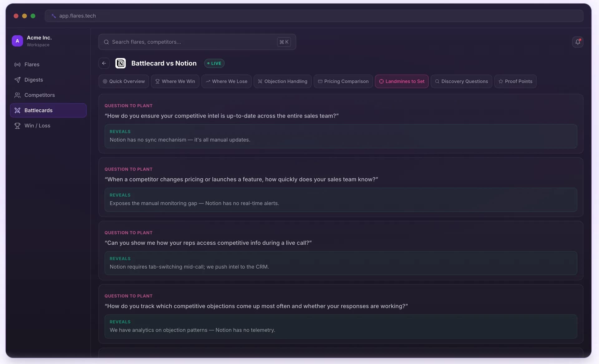Click the Digests paper plane icon
This screenshot has width=599, height=364.
(17, 80)
